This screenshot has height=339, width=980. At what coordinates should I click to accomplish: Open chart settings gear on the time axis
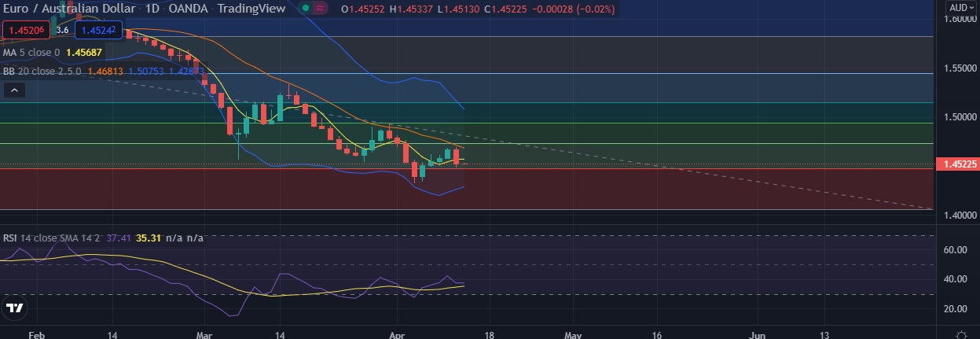[x=962, y=335]
